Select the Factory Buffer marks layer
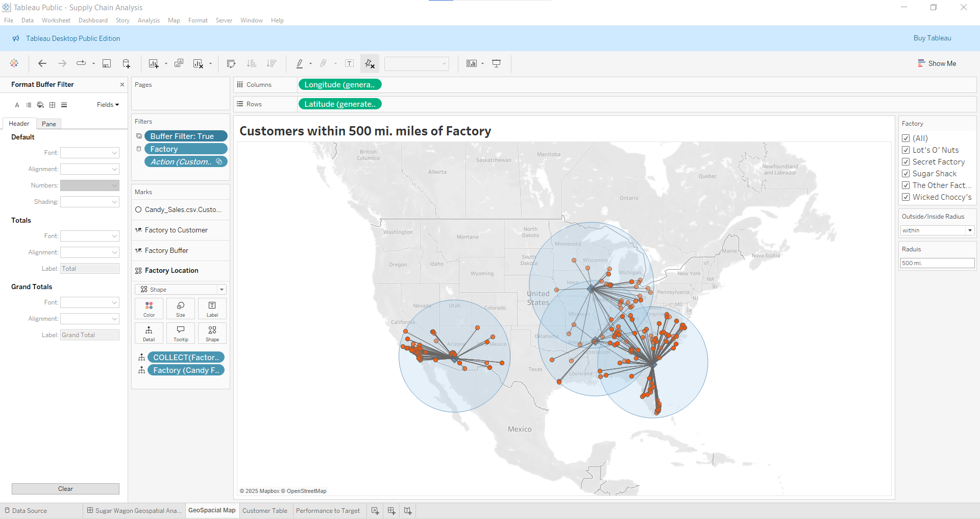The width and height of the screenshot is (980, 519). [x=181, y=250]
